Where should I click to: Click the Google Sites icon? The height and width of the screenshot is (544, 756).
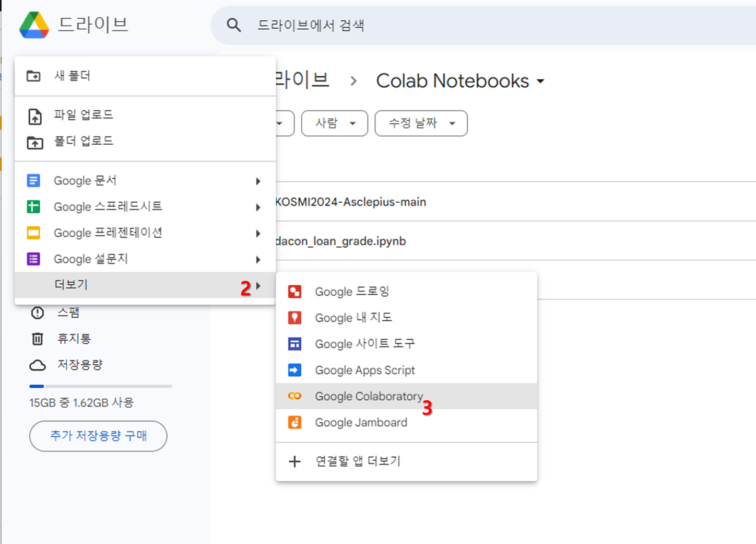(x=295, y=344)
